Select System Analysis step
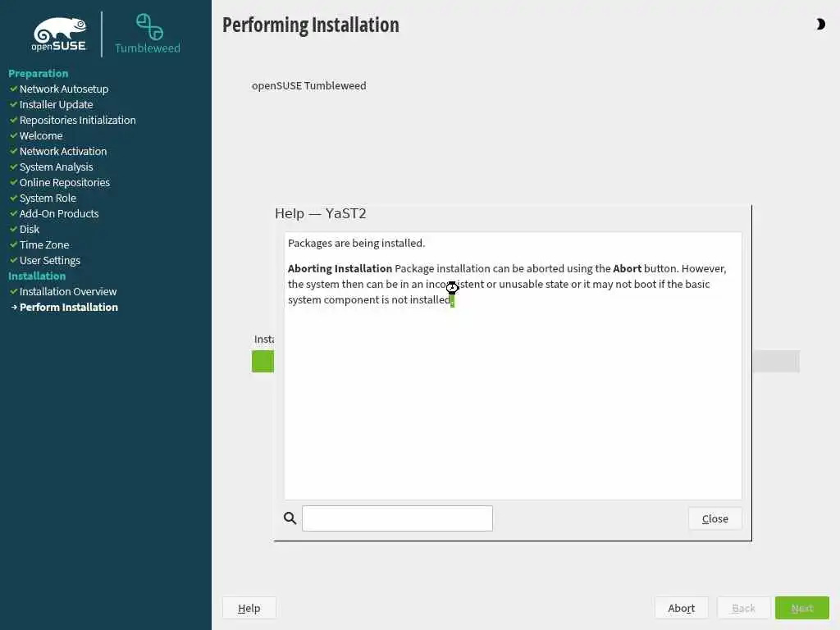Screen dimensions: 840x630 (x=57, y=167)
